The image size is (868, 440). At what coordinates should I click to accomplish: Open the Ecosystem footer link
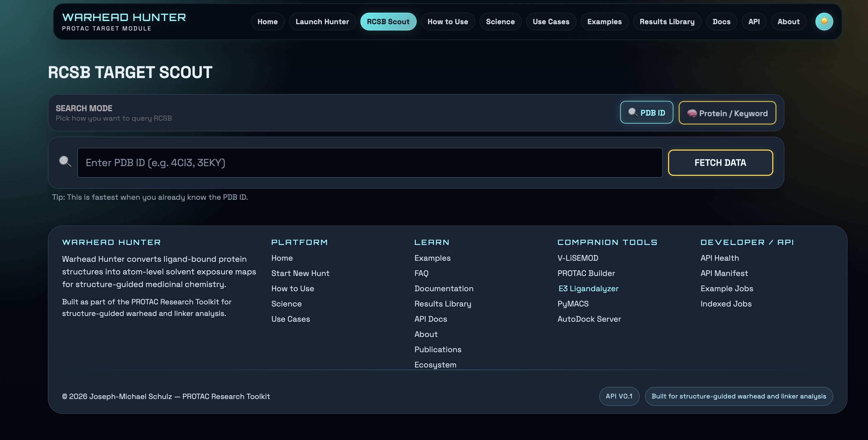coord(435,365)
